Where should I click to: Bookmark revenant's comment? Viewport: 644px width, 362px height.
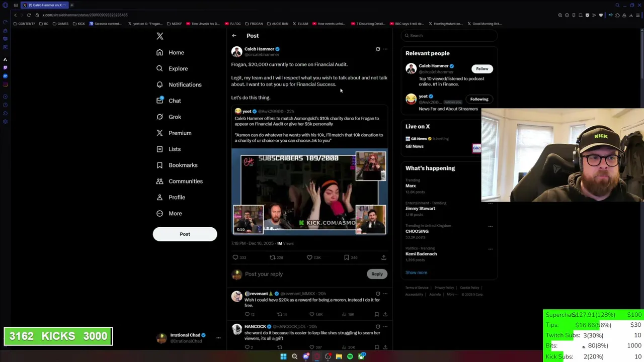[376, 314]
